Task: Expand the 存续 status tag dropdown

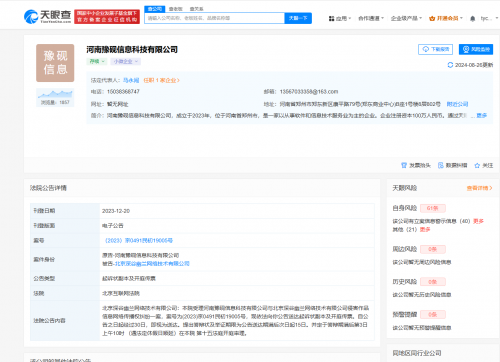Action: coord(97,61)
